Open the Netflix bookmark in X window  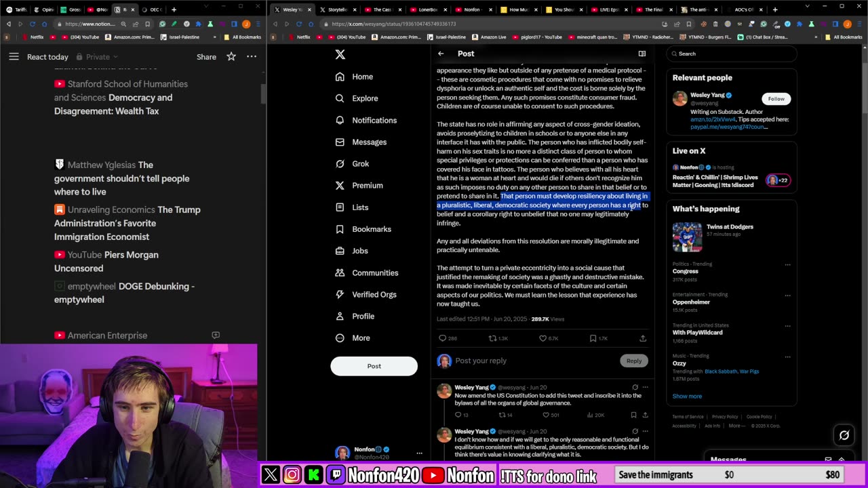point(299,37)
